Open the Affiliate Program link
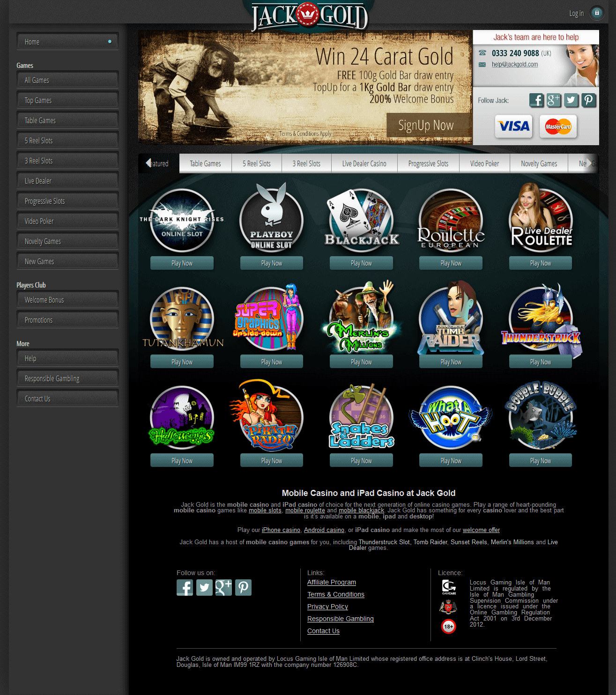The height and width of the screenshot is (695, 616). (x=332, y=582)
